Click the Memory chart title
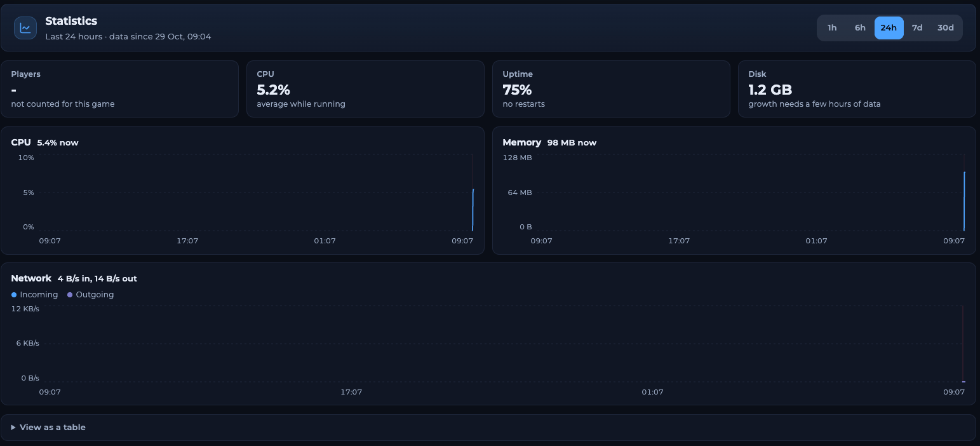Image resolution: width=980 pixels, height=446 pixels. pyautogui.click(x=522, y=142)
